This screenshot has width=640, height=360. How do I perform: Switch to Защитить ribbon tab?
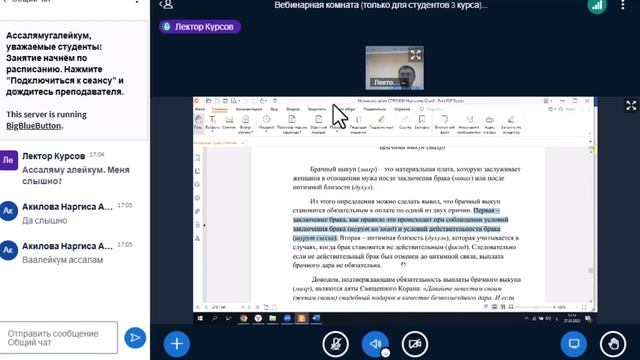317,109
